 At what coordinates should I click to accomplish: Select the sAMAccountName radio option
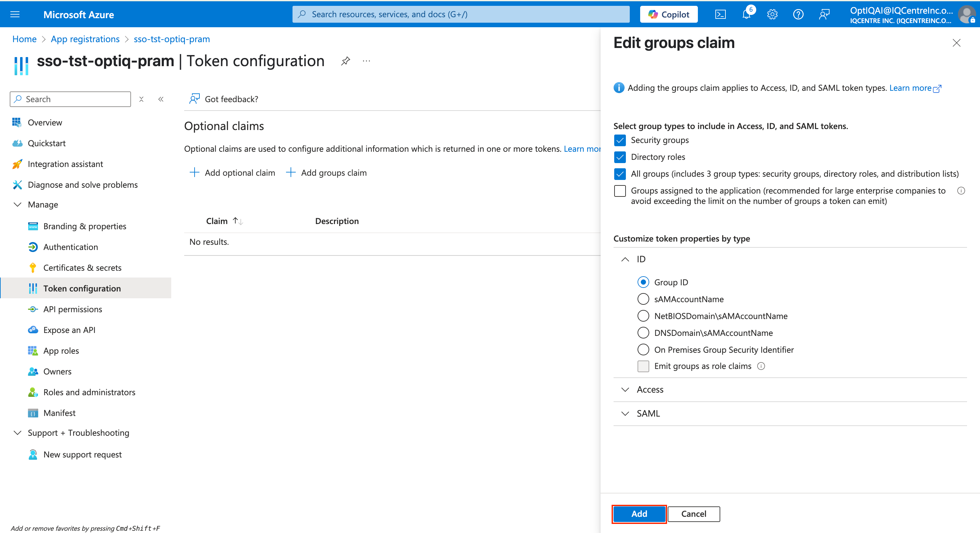[643, 299]
